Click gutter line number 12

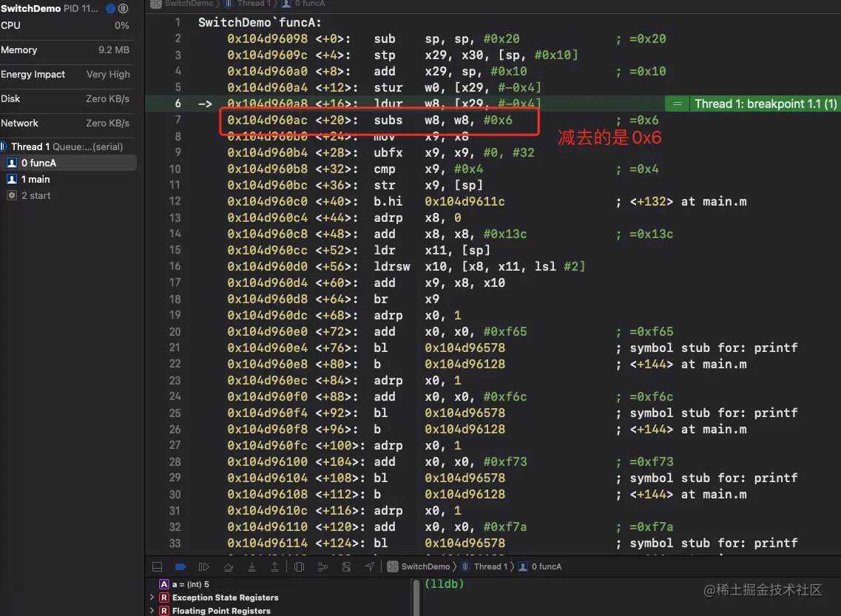click(x=175, y=202)
